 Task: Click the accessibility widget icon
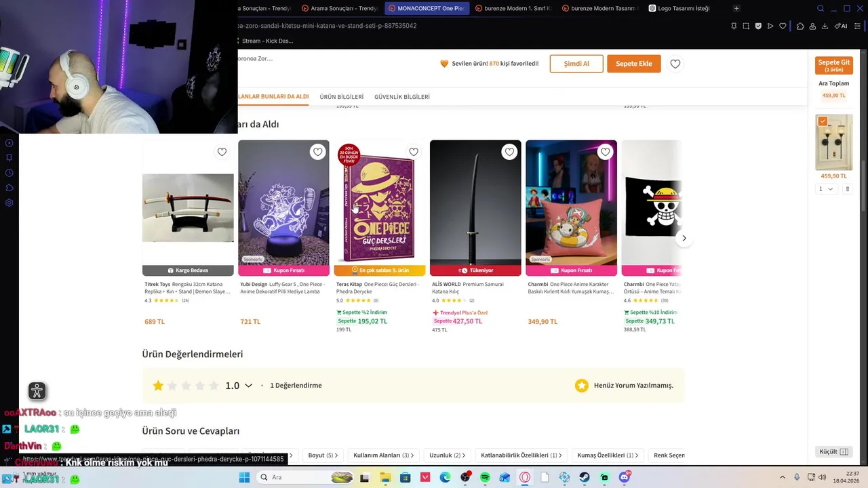click(x=37, y=391)
